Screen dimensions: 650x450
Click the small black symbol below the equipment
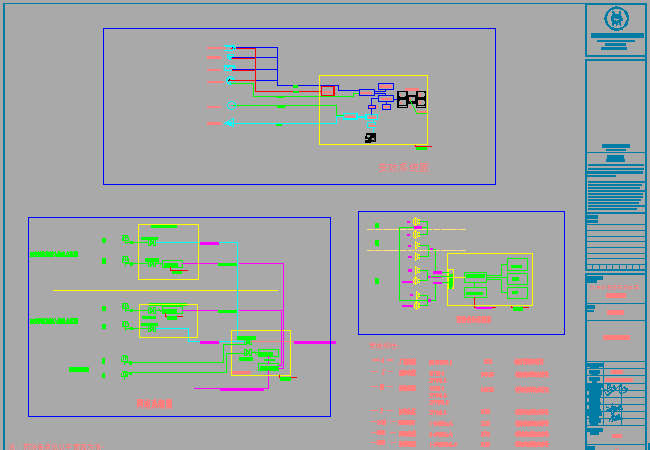pyautogui.click(x=370, y=138)
